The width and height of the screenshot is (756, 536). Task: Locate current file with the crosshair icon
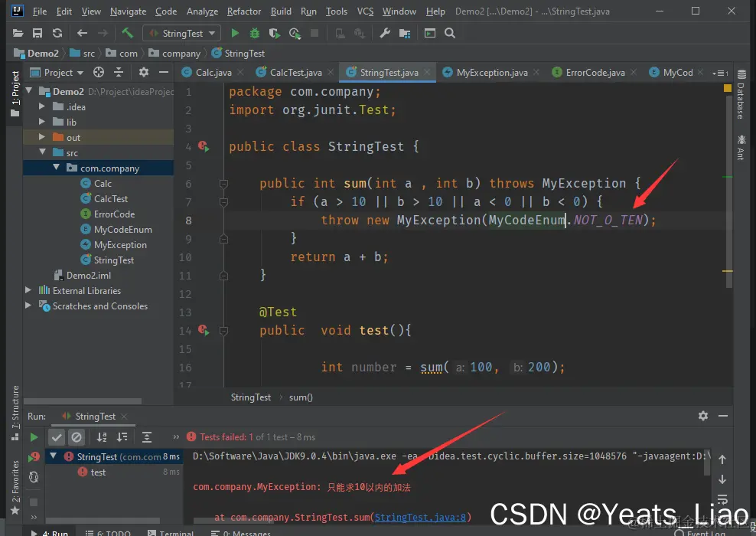click(x=99, y=73)
